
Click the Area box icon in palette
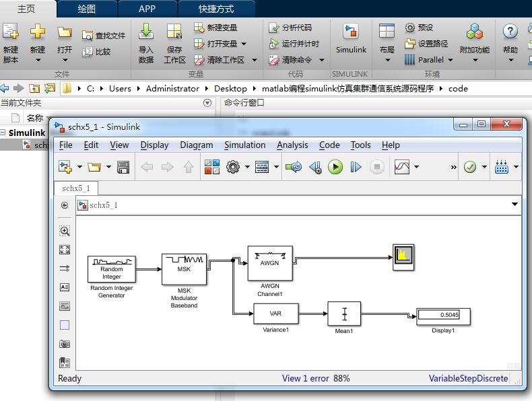point(65,325)
